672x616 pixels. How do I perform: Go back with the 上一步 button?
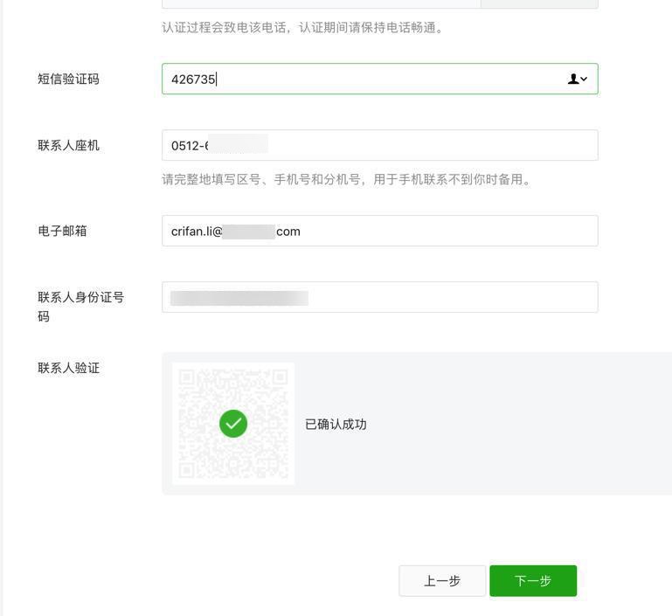pos(442,581)
